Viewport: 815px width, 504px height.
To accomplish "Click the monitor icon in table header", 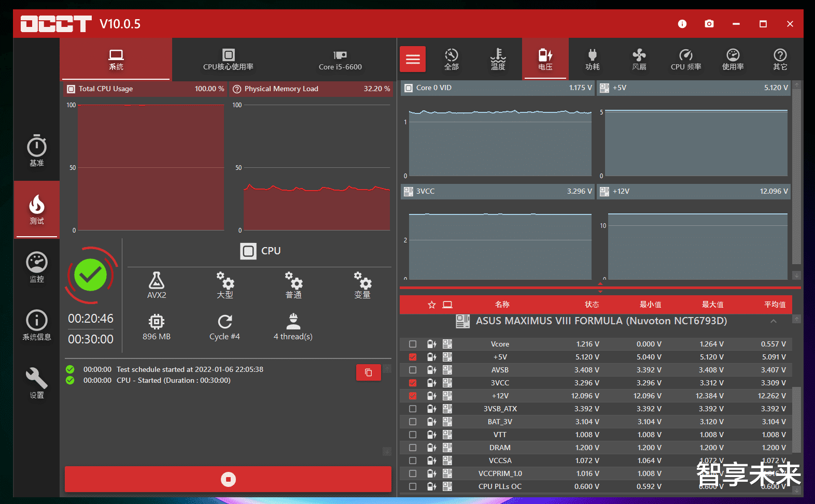I will (447, 305).
